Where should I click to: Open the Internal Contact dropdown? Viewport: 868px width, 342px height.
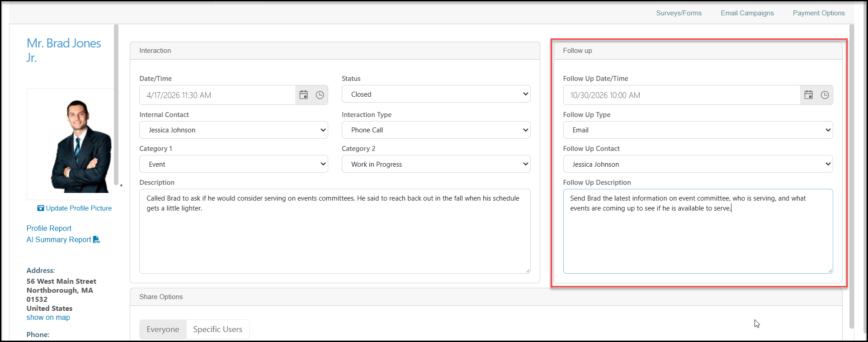point(234,130)
